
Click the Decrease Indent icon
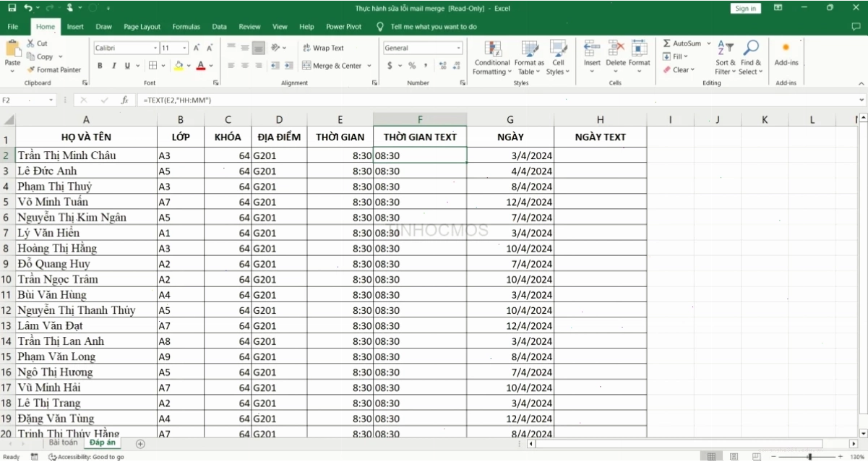(x=275, y=65)
